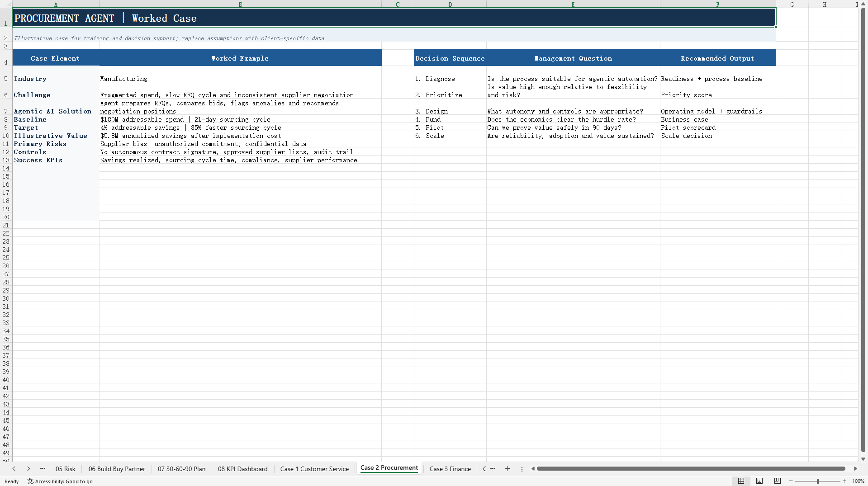868x486 pixels.
Task: Select 'Can we prove value safely' cell
Action: (573, 127)
